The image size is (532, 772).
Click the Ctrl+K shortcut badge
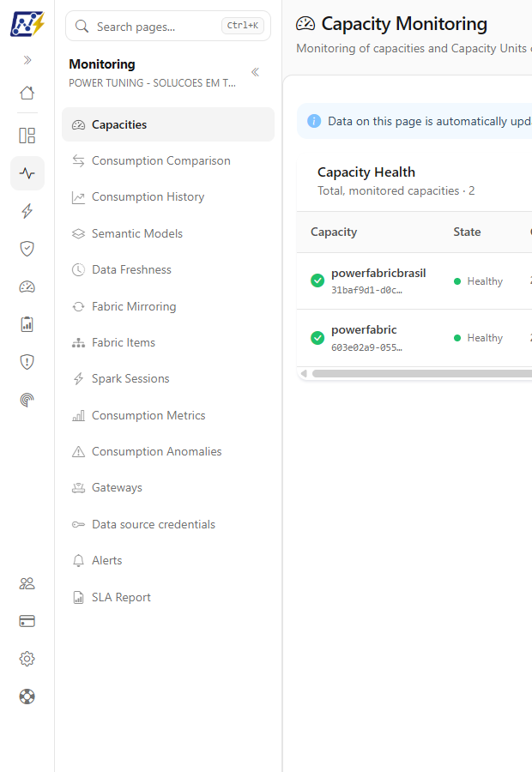point(242,26)
